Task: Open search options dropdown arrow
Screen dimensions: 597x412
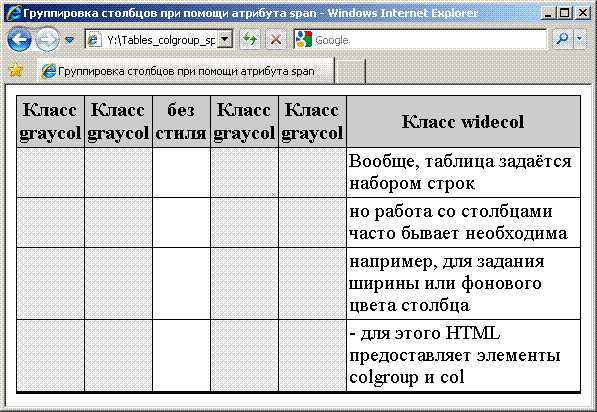Action: click(x=579, y=39)
